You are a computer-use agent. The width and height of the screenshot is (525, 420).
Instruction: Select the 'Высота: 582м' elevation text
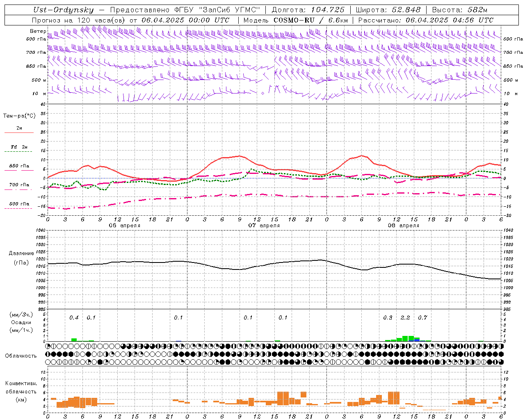[x=460, y=10]
